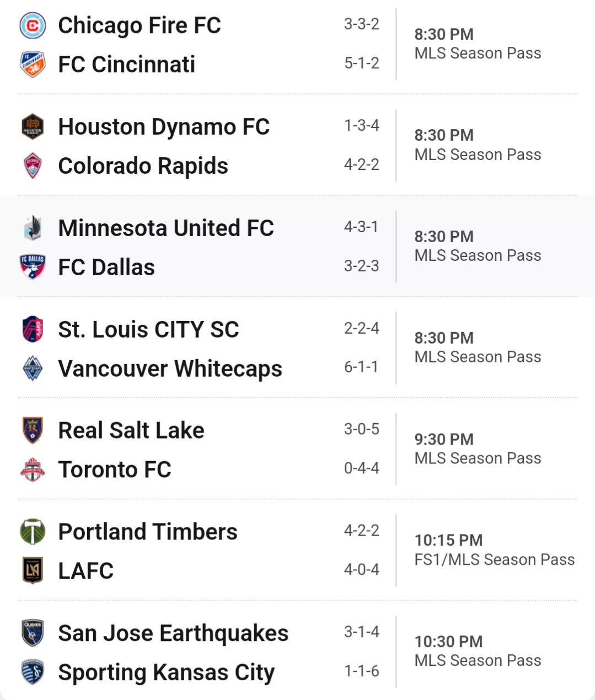Tap the FC Dallas shield logo
This screenshot has height=700, width=595.
tap(33, 267)
